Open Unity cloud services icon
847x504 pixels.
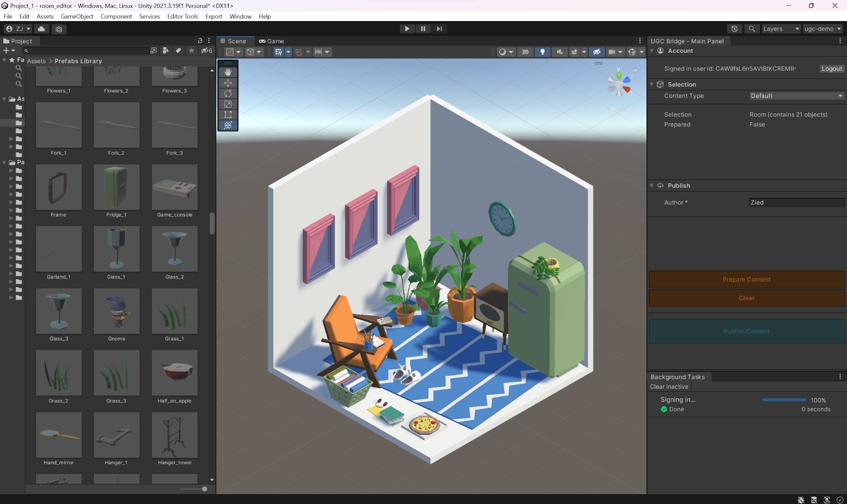[41, 29]
